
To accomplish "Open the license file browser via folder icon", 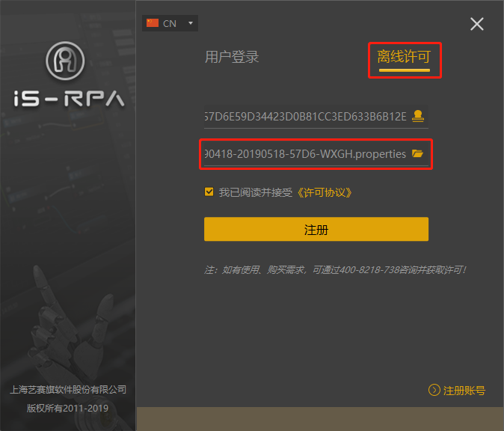I will pos(418,153).
